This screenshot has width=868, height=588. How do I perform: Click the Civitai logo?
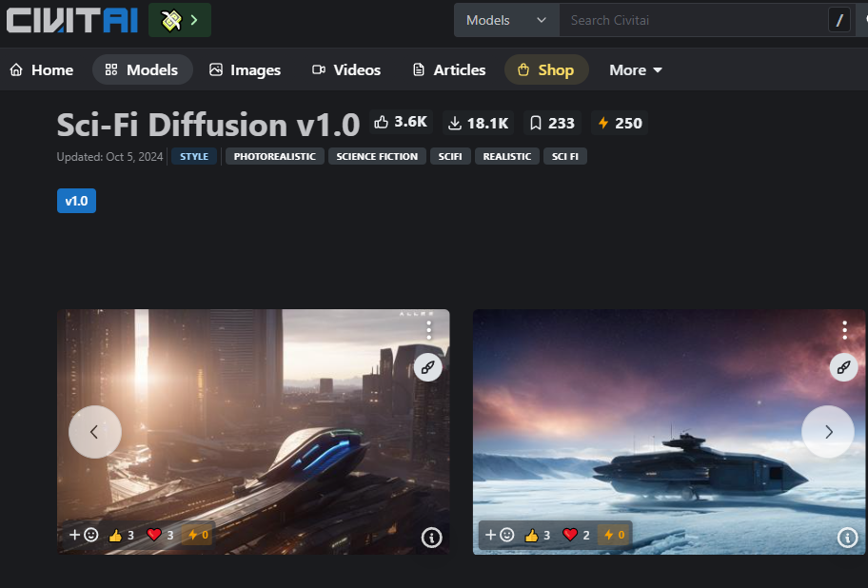tap(72, 21)
